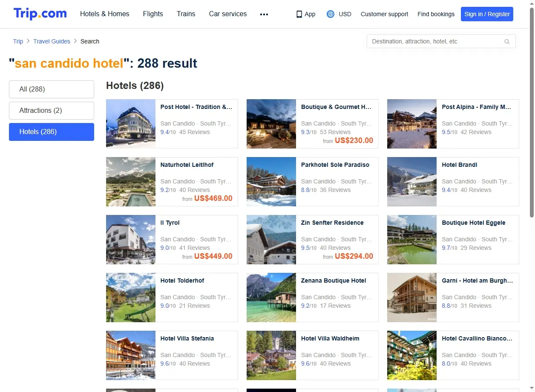
Task: Open Hotels & Homes menu
Action: click(105, 14)
